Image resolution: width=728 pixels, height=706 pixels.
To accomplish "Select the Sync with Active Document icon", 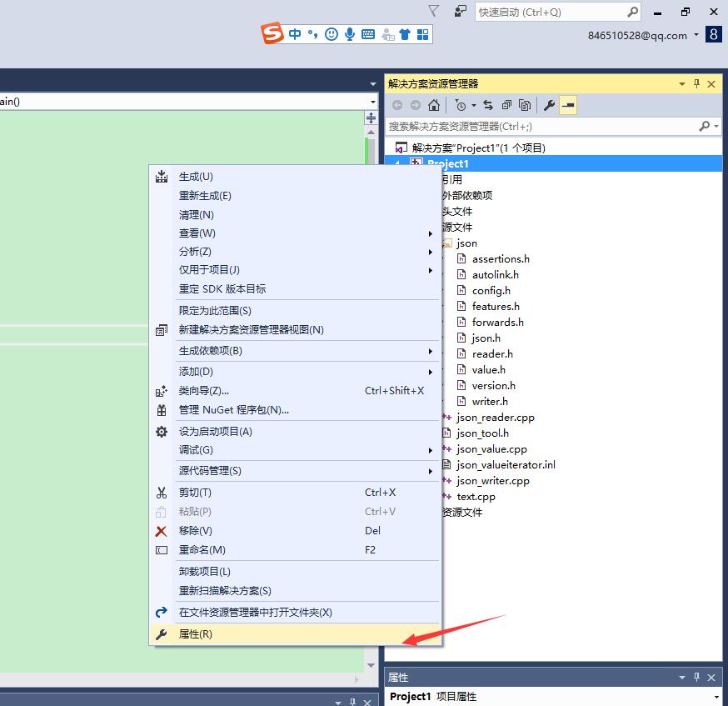I will tap(487, 105).
